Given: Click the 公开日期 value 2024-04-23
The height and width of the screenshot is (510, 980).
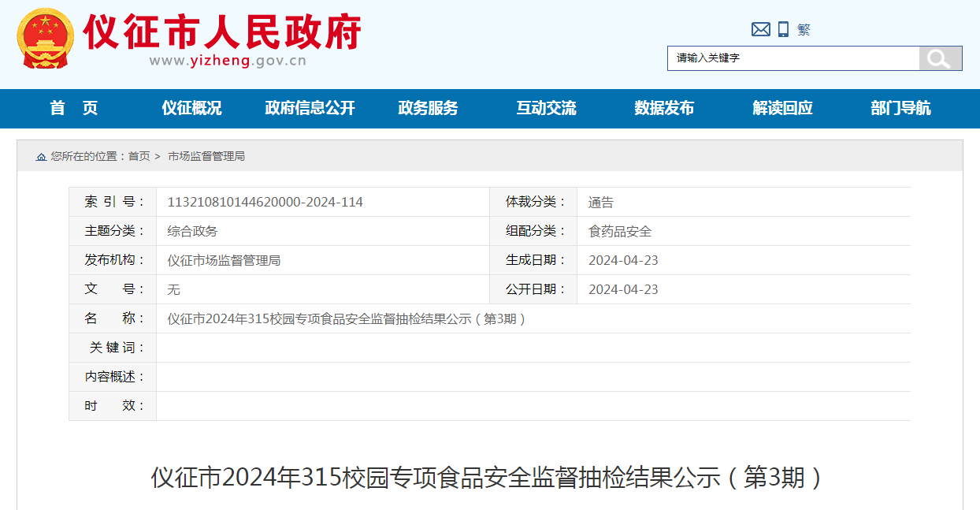Looking at the screenshot, I should 623,289.
